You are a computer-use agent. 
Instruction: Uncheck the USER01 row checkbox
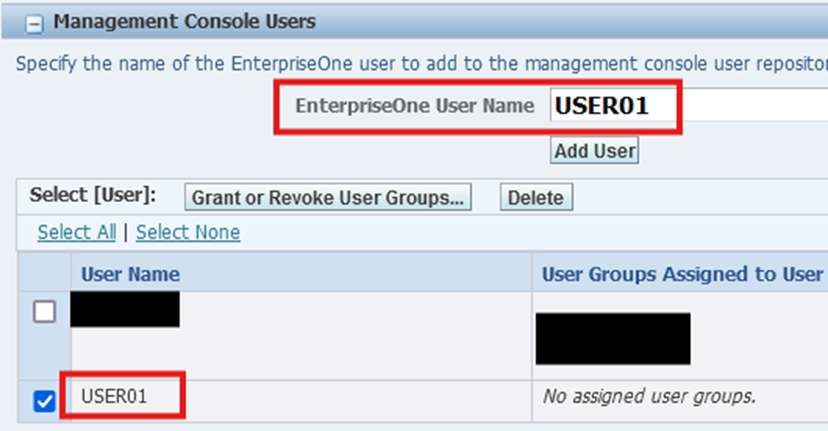click(44, 401)
